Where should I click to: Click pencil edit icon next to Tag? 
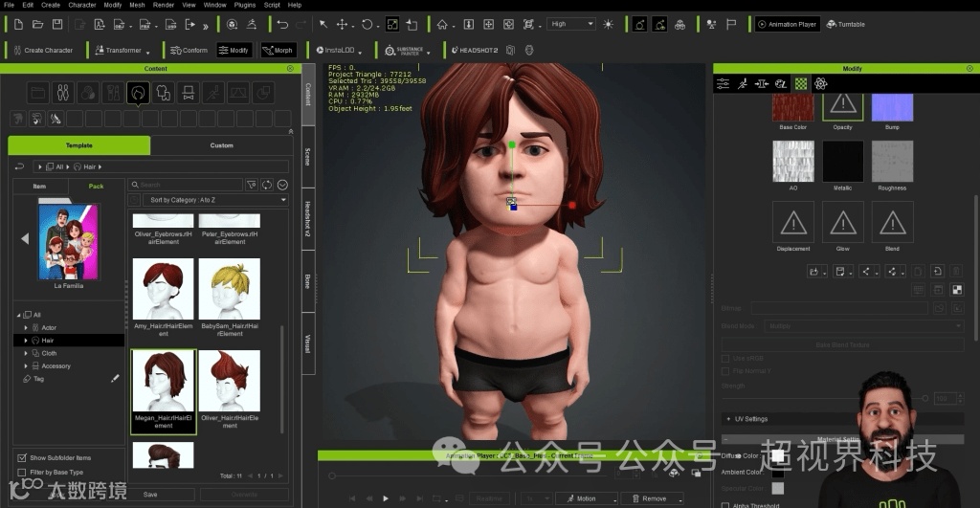click(115, 378)
